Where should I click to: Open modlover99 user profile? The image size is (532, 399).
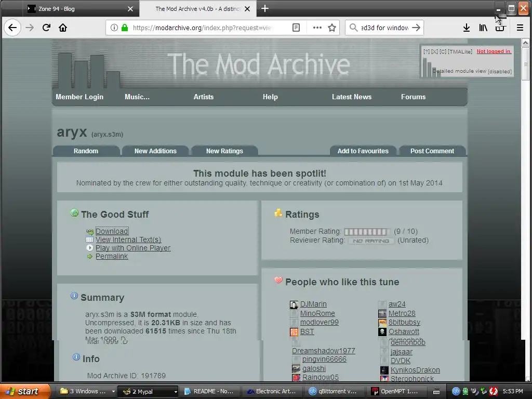(x=320, y=322)
